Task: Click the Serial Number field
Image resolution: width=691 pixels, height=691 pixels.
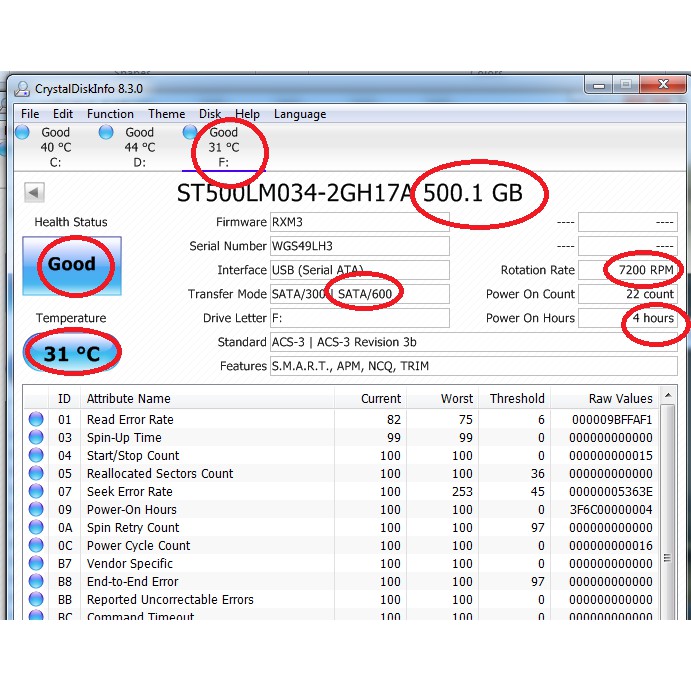Action: [x=359, y=246]
